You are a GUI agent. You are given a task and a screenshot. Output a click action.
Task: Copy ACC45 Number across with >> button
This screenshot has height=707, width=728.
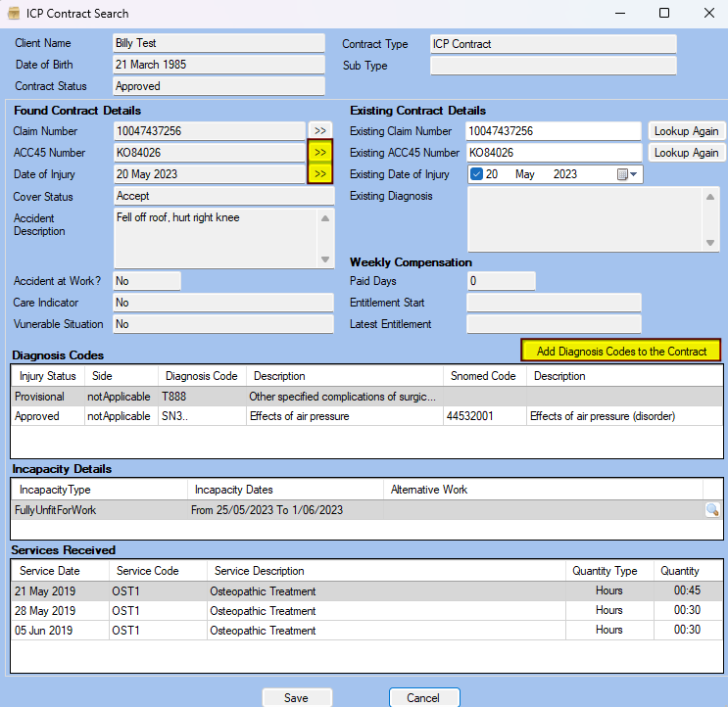[319, 152]
